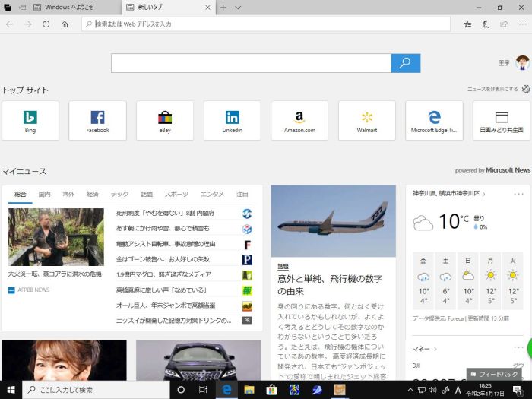The width and height of the screenshot is (532, 399).
Task: Open the favorites star list icon
Action: click(467, 24)
